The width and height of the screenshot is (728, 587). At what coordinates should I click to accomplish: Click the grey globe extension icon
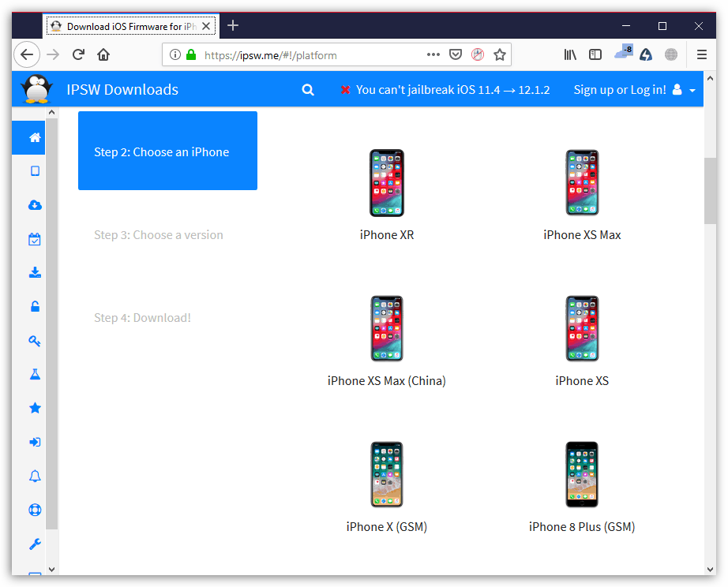pos(671,54)
